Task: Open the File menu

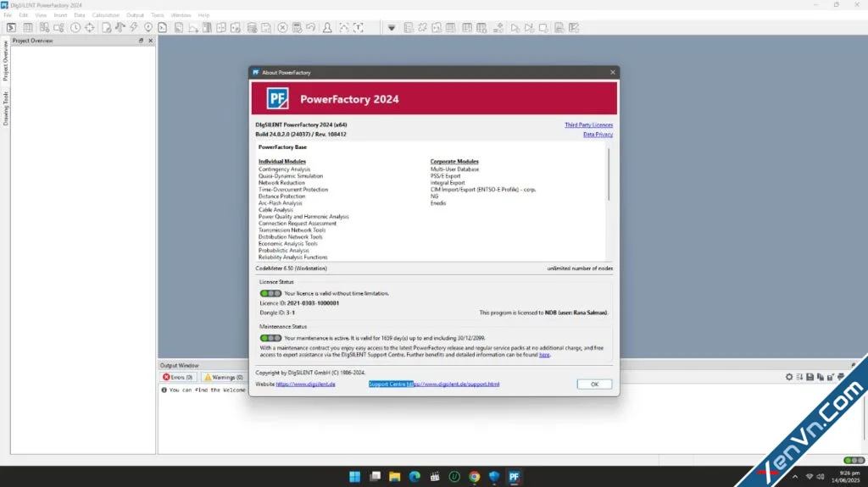Action: 8,15
